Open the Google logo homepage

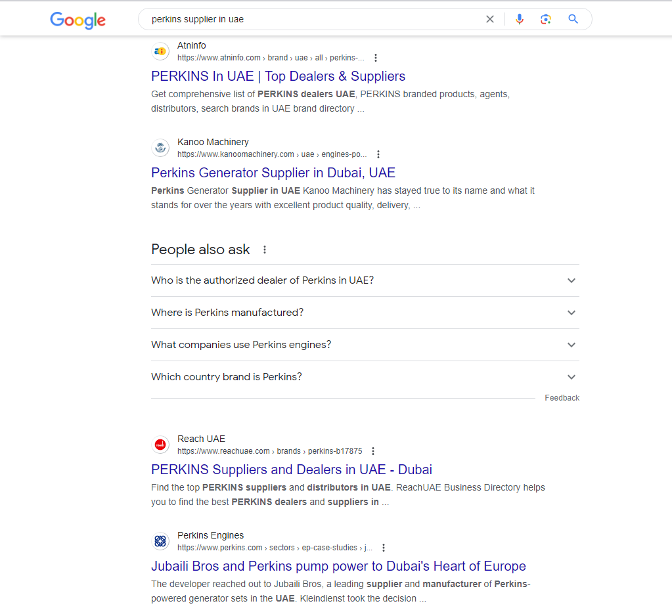pyautogui.click(x=78, y=20)
